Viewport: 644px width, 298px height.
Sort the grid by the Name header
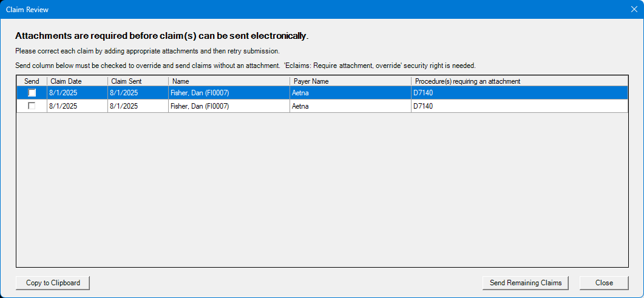pos(229,81)
